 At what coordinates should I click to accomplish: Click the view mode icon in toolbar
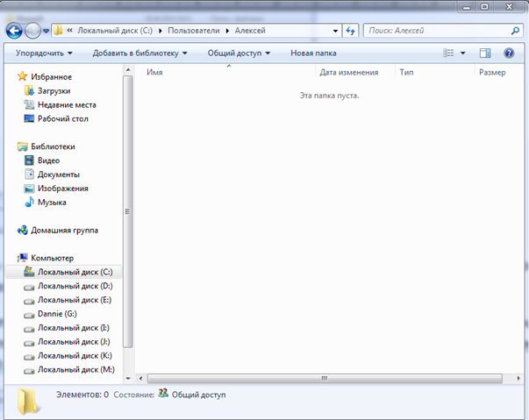point(448,53)
